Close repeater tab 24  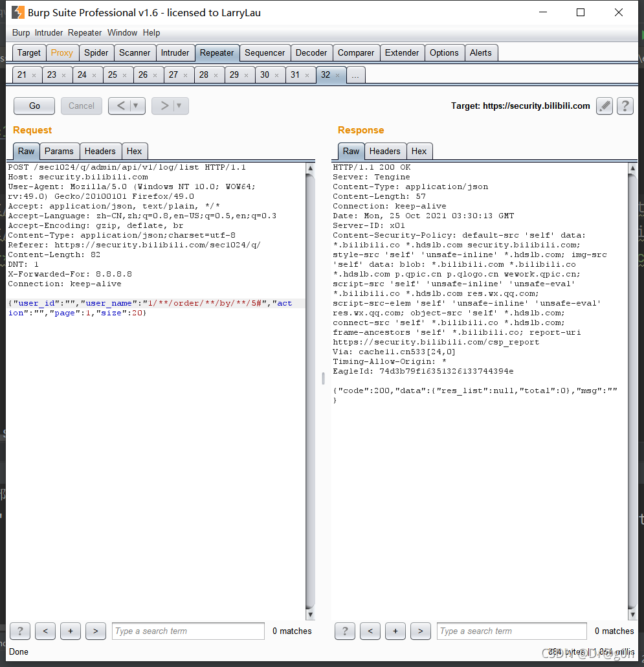(x=94, y=75)
